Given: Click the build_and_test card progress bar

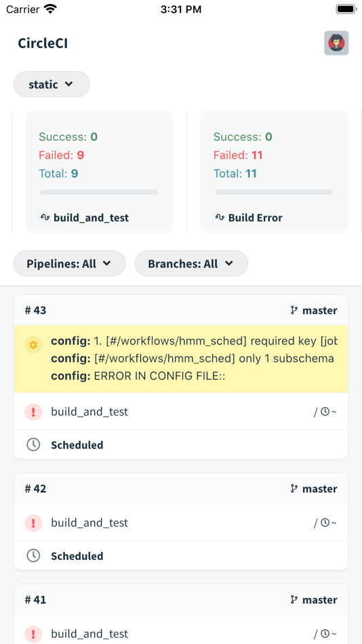Looking at the screenshot, I should click(100, 192).
